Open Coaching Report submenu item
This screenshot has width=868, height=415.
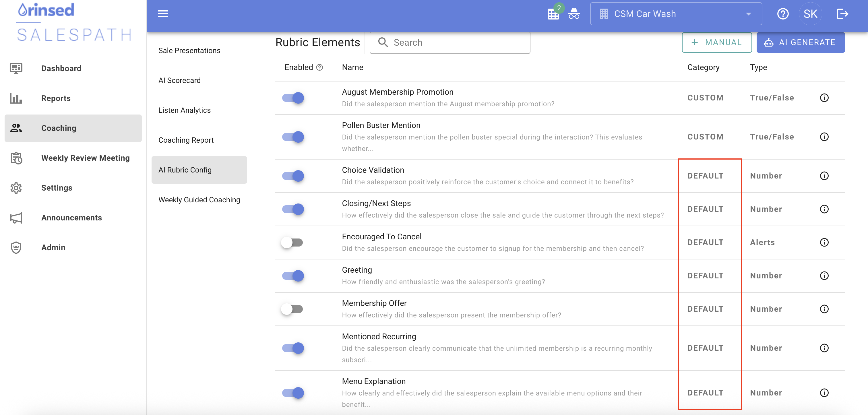199,140
